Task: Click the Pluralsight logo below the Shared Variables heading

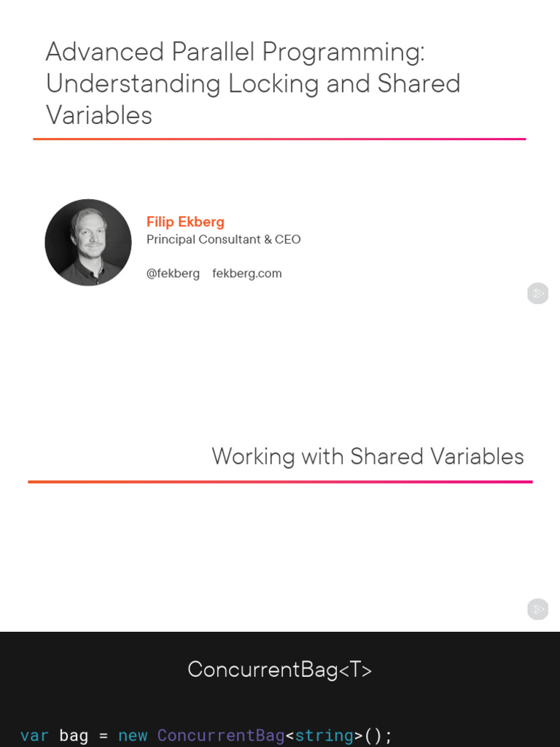Action: coord(537,609)
